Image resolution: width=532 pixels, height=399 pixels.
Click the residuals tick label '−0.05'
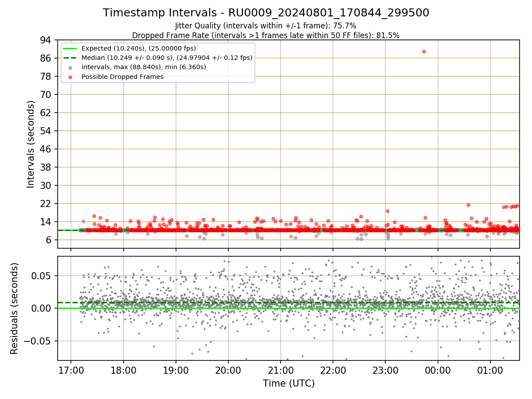(x=38, y=341)
